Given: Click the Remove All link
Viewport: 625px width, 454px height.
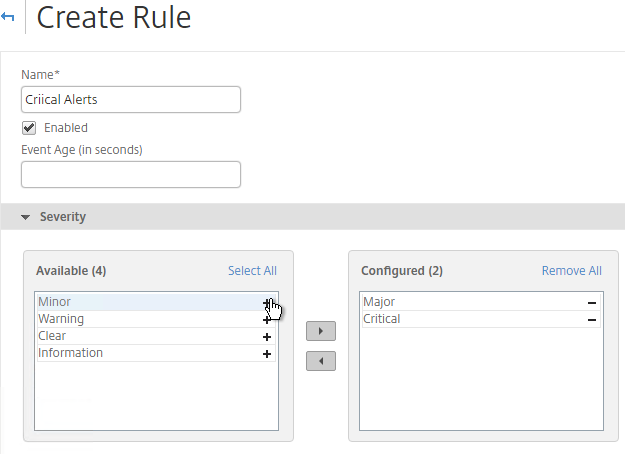Looking at the screenshot, I should pos(572,271).
